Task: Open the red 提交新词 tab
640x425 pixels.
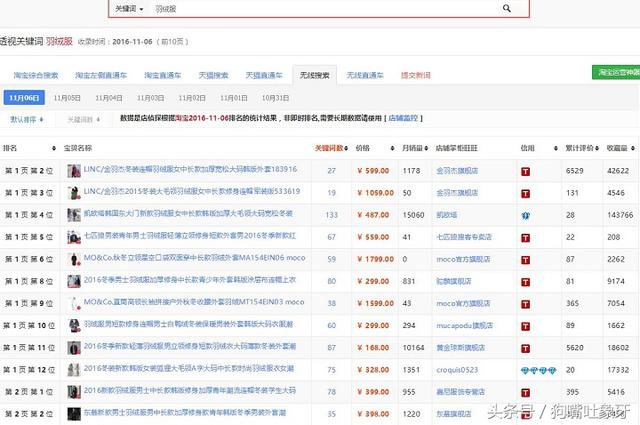Action: tap(416, 75)
